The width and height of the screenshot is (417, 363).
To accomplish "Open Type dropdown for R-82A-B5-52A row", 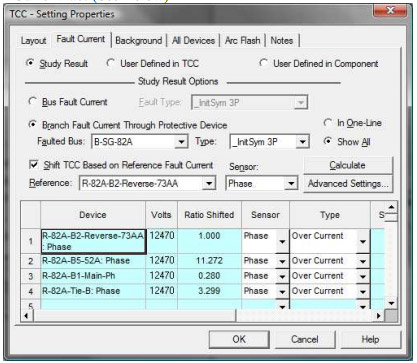I will tap(363, 261).
